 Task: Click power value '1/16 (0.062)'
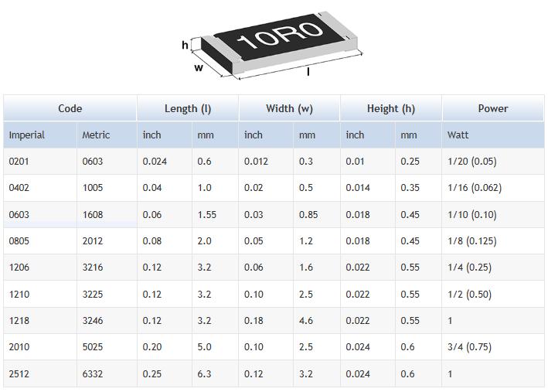point(475,188)
